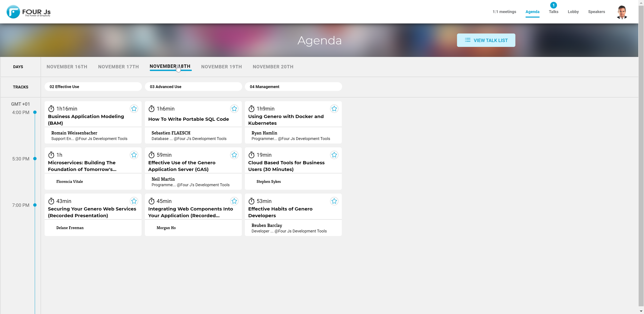Click speaker Romain Weissenbacher
Viewport: 644px width, 314px height.
(x=74, y=133)
